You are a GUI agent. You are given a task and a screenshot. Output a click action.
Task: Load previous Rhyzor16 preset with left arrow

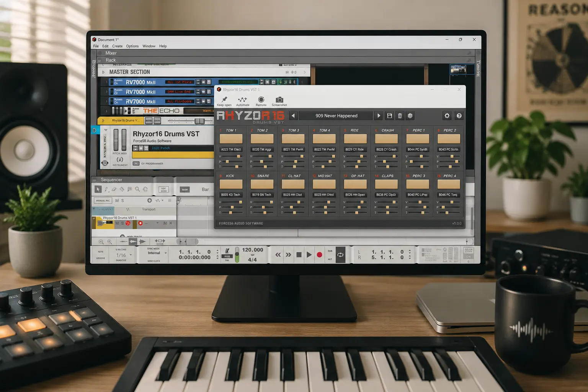click(x=293, y=116)
